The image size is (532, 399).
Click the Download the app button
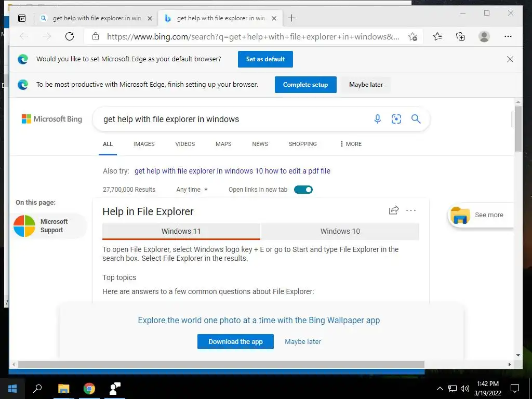click(x=235, y=342)
